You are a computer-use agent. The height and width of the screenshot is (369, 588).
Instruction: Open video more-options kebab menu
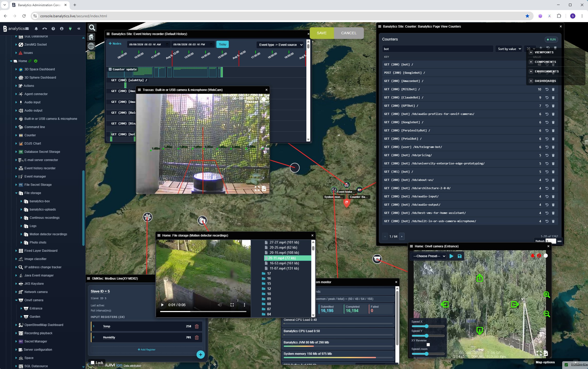pos(244,305)
